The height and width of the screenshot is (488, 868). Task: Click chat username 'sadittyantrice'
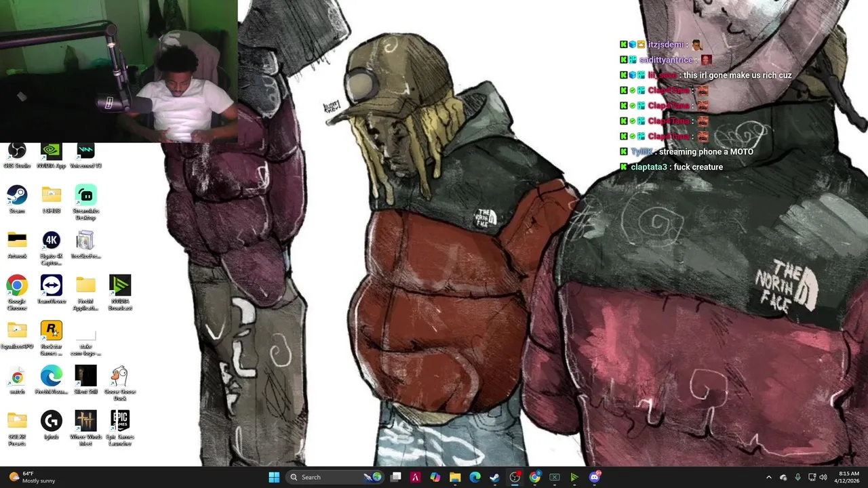click(x=666, y=60)
